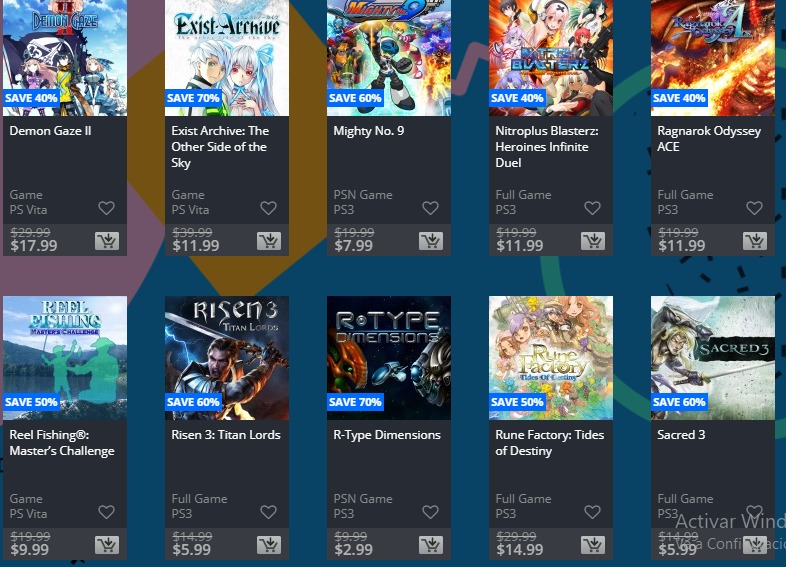Add Demon Gaze II to cart
786x567 pixels.
(x=107, y=241)
